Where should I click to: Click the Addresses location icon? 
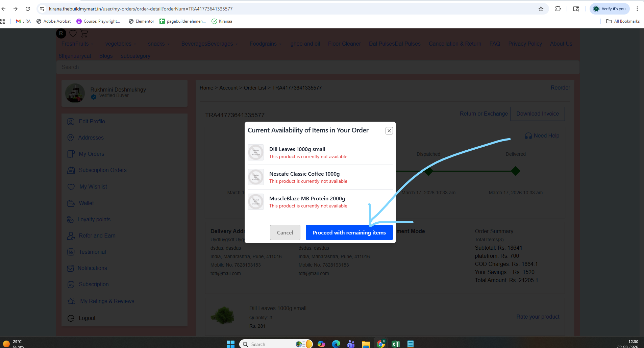click(71, 138)
